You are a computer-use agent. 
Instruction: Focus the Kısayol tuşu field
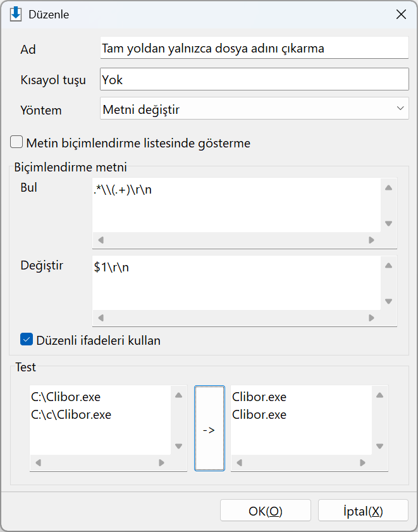[x=254, y=80]
